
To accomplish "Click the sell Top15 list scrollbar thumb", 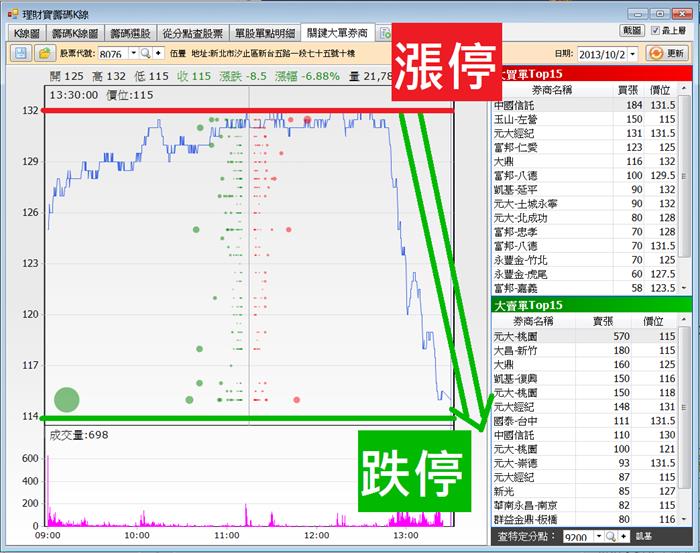I will [x=684, y=407].
